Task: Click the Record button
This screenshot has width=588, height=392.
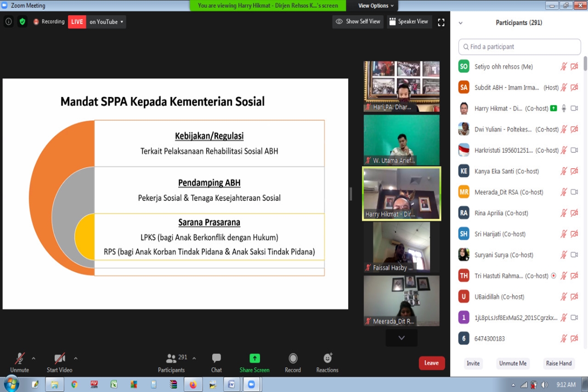Action: point(293,363)
